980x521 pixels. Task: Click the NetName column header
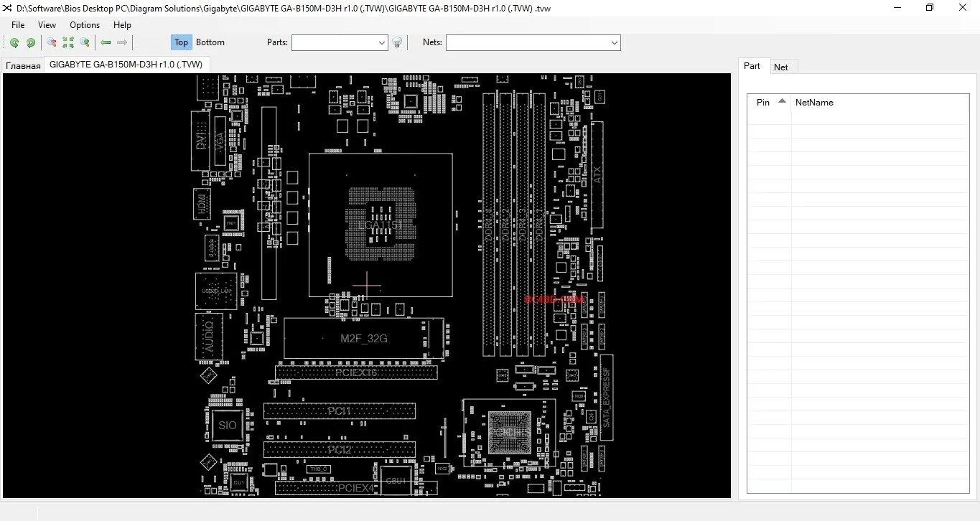(814, 103)
